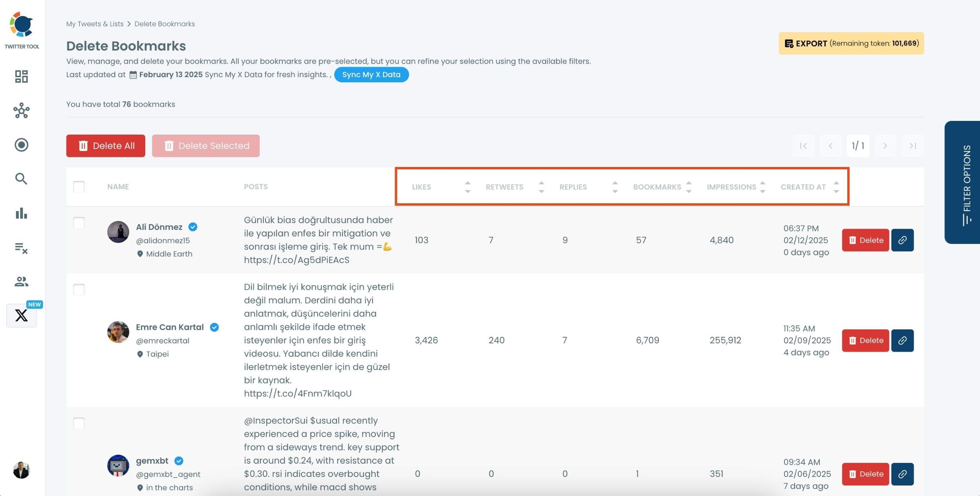
Task: Click the link icon on Ali Dönmez's row
Action: 902,240
